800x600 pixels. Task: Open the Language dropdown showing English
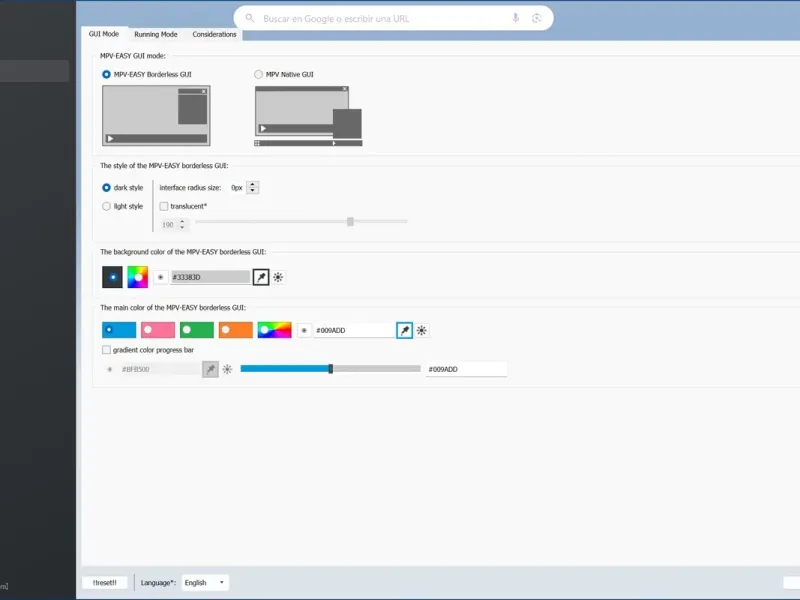tap(205, 583)
